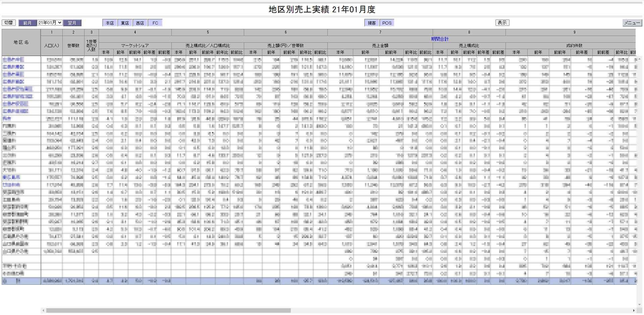Screen dimensions: 644x315
Task: Click the 売上額(円)/世帯数 group header
Action: click(286, 46)
